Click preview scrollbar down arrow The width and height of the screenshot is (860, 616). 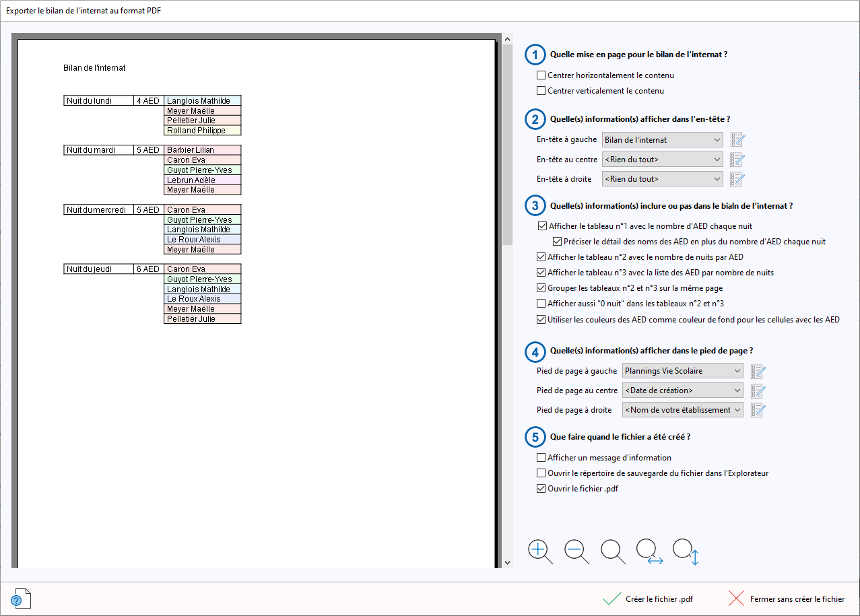pyautogui.click(x=507, y=562)
